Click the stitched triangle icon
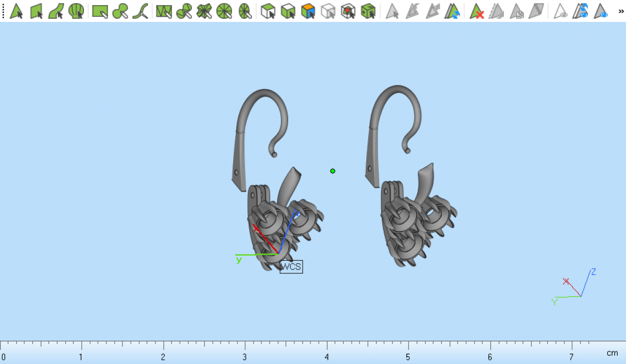The height and width of the screenshot is (364, 626). click(536, 11)
